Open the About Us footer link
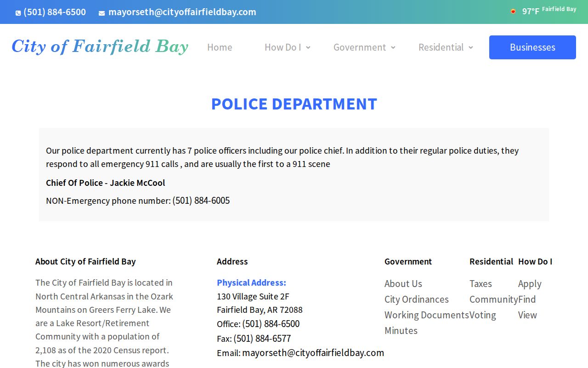The width and height of the screenshot is (588, 368). click(403, 284)
